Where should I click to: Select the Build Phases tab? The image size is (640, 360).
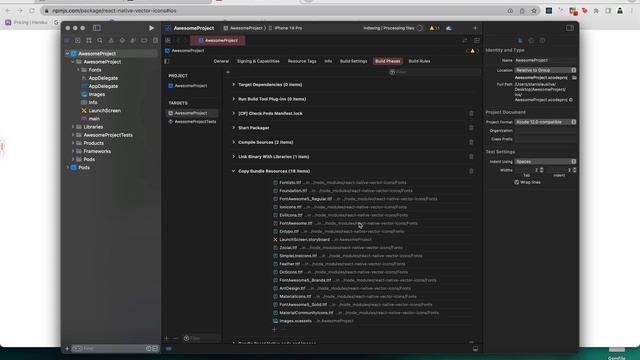click(x=388, y=61)
